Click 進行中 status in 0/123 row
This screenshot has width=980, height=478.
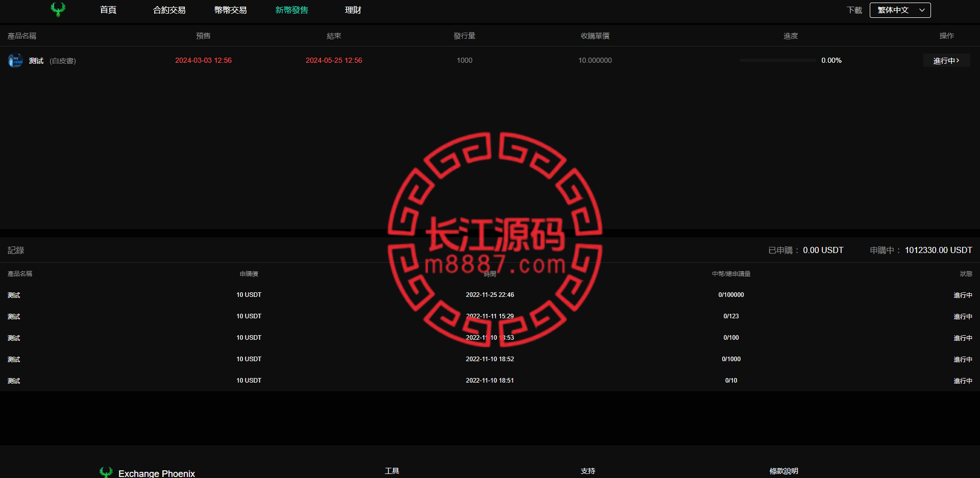[963, 317]
